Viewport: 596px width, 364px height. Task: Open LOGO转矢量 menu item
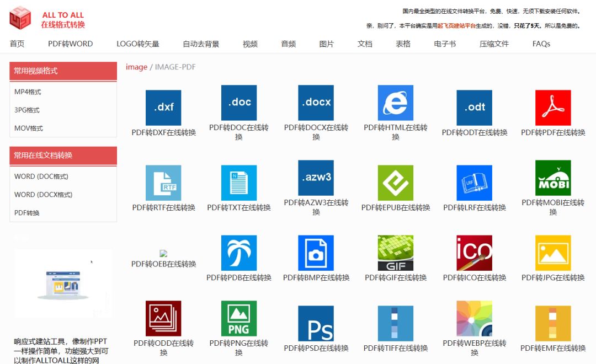[137, 44]
